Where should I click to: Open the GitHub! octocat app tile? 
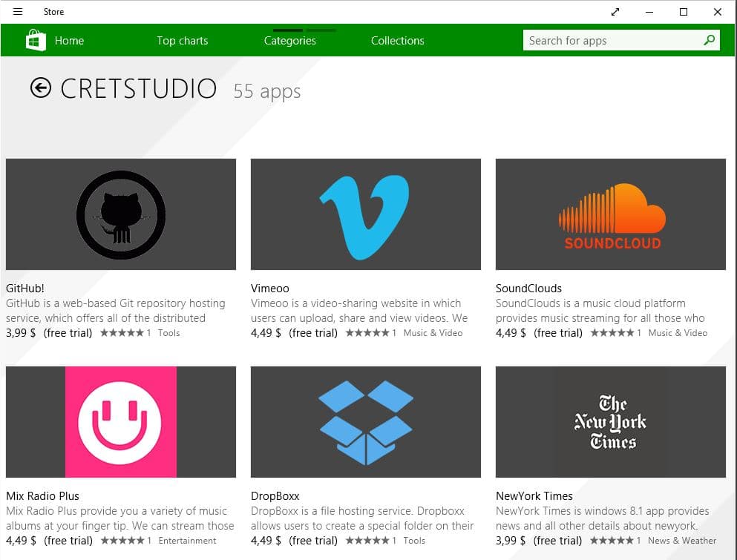[x=121, y=214]
